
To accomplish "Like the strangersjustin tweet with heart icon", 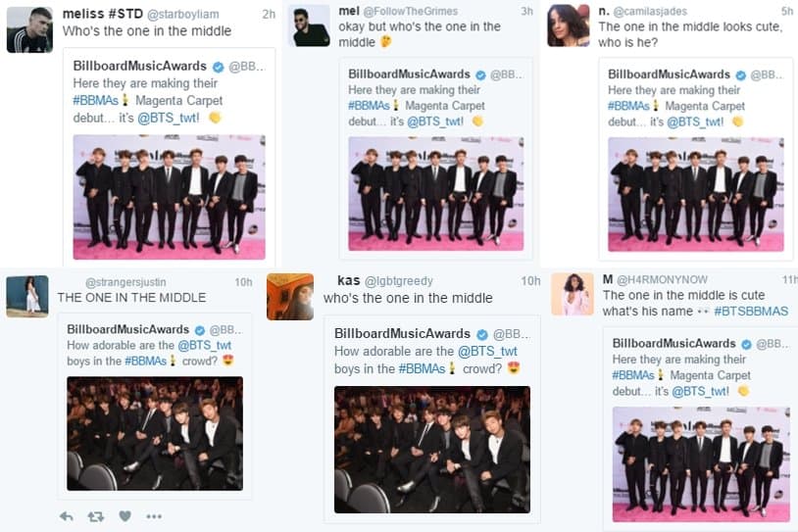I will coord(125,516).
